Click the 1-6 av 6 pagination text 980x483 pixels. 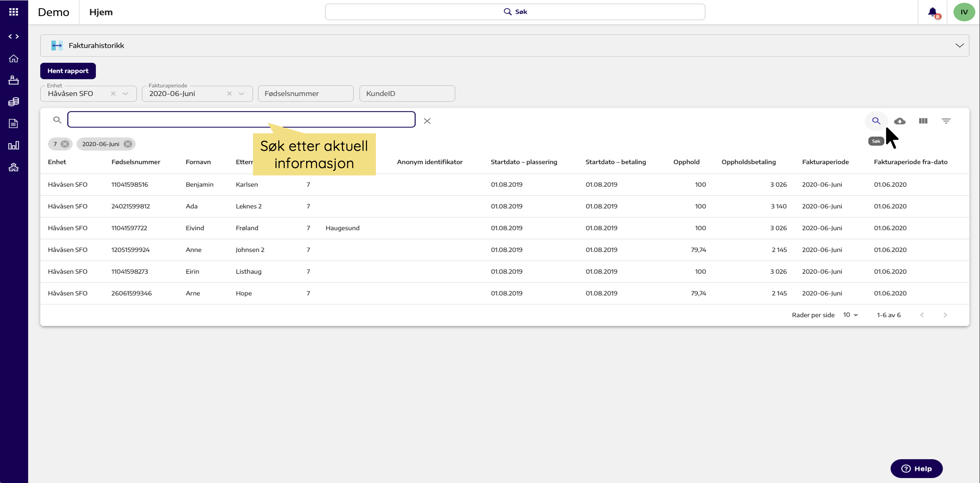889,315
